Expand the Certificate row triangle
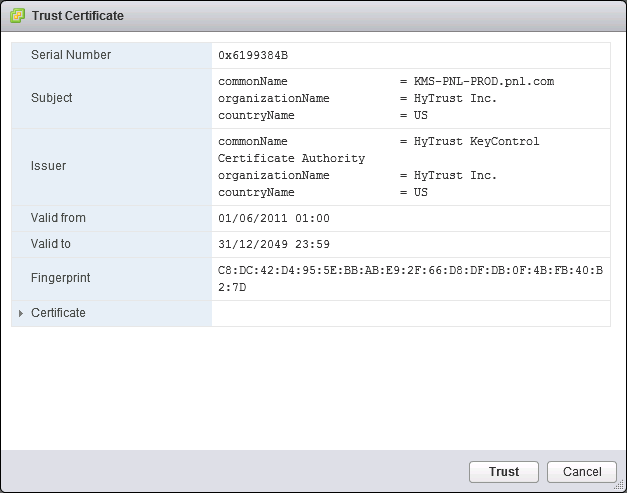Screen dimensions: 627x493 tap(21, 313)
